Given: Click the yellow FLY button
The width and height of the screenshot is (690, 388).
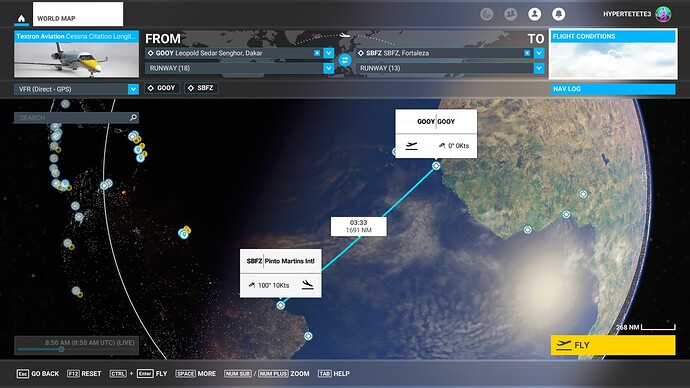Looking at the screenshot, I should tap(613, 345).
